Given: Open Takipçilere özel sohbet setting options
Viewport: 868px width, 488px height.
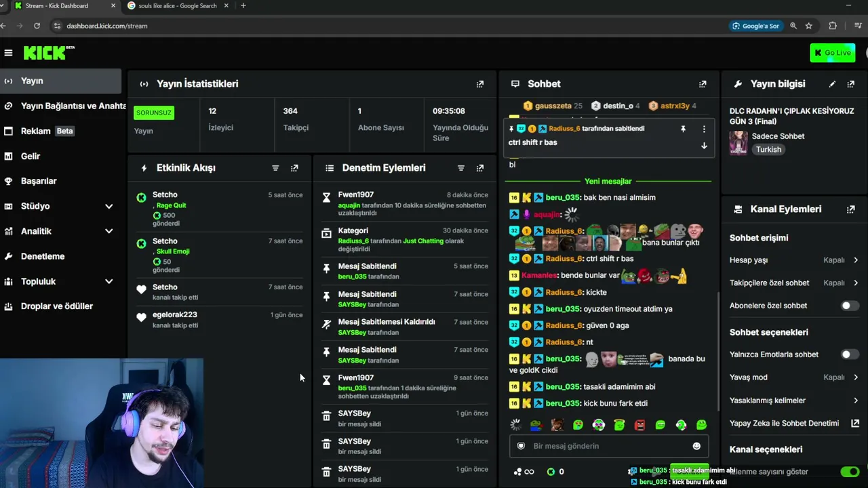Looking at the screenshot, I should coord(794,283).
